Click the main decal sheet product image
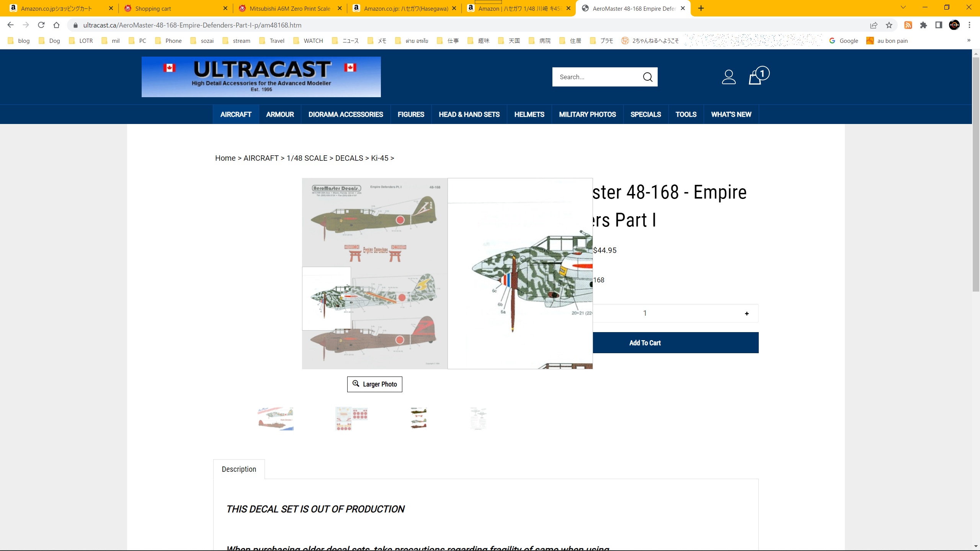Viewport: 980px width, 551px height. pos(374,273)
